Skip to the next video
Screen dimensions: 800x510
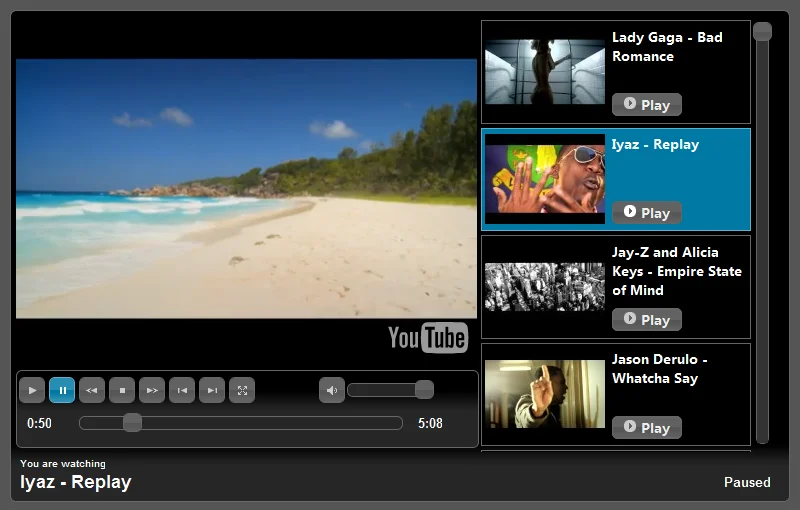click(212, 390)
